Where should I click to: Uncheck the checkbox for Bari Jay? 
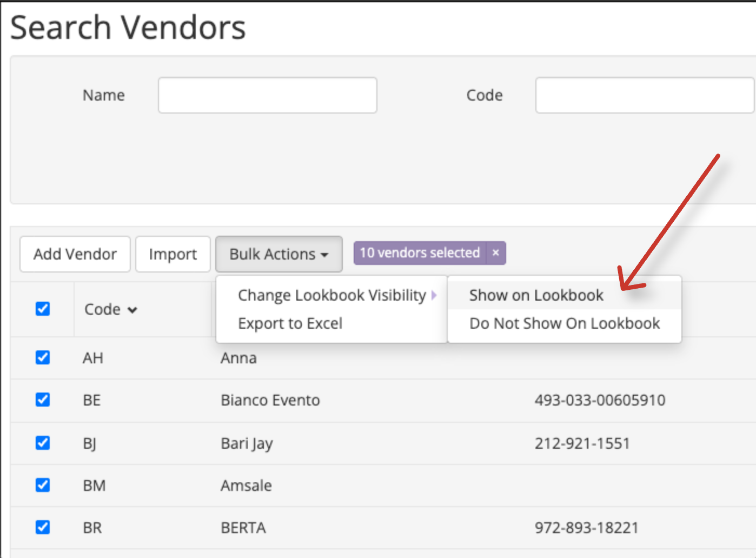pyautogui.click(x=42, y=442)
